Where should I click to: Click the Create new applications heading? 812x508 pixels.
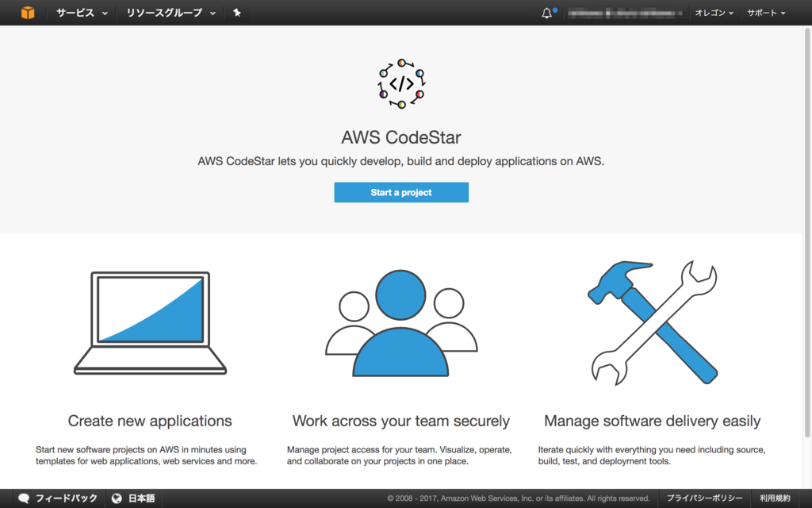tap(150, 421)
